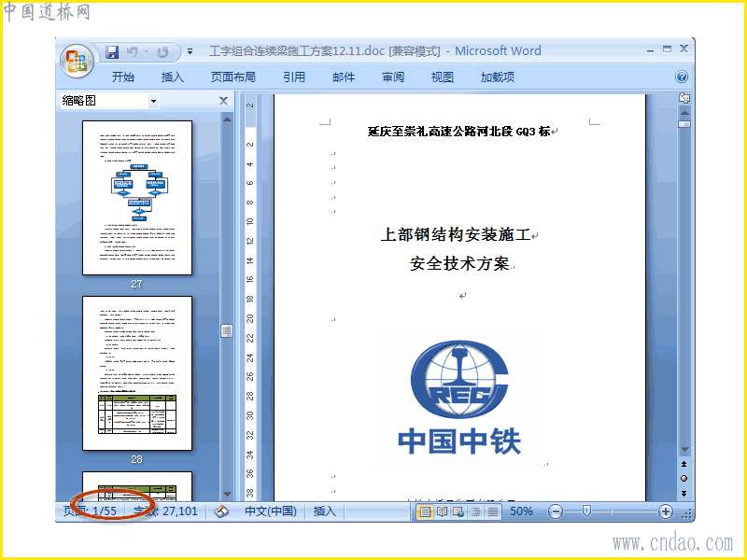Click thumbnail pane scroll up arrow
This screenshot has height=560, width=747.
click(227, 119)
